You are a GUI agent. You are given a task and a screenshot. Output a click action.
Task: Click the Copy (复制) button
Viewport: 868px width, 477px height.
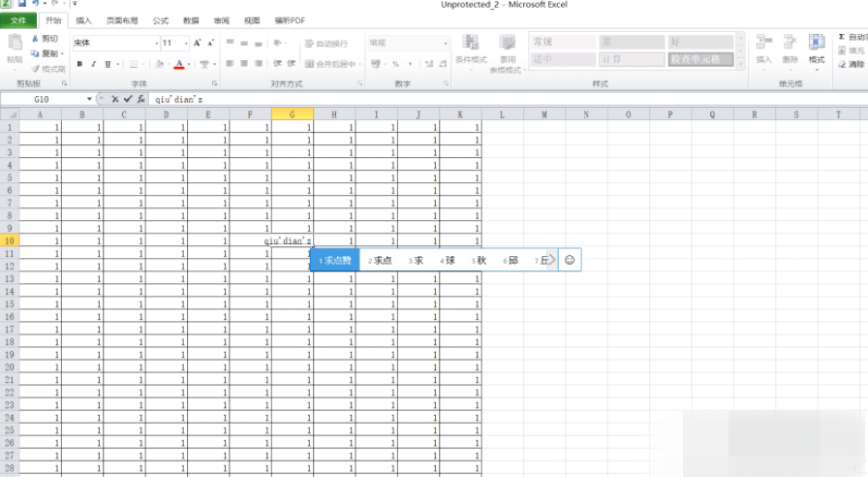45,53
